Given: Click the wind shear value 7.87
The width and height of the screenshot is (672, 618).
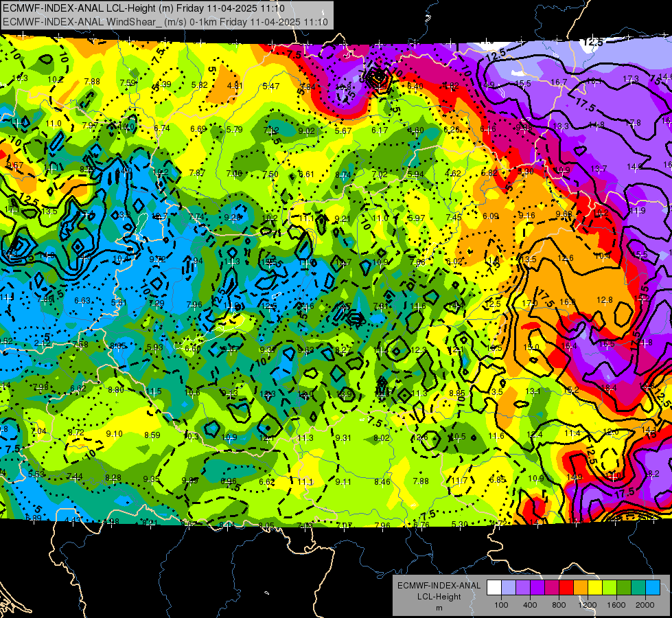Looking at the screenshot, I should click(x=197, y=173).
